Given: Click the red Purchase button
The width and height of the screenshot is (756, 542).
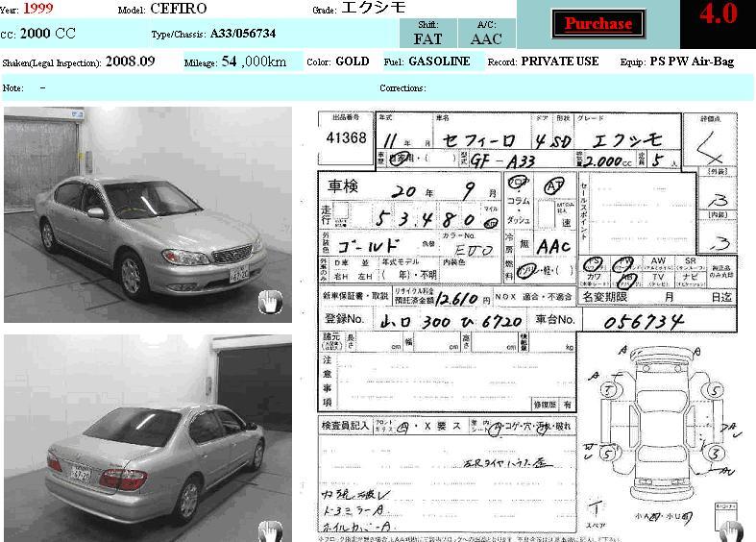Looking at the screenshot, I should (598, 24).
